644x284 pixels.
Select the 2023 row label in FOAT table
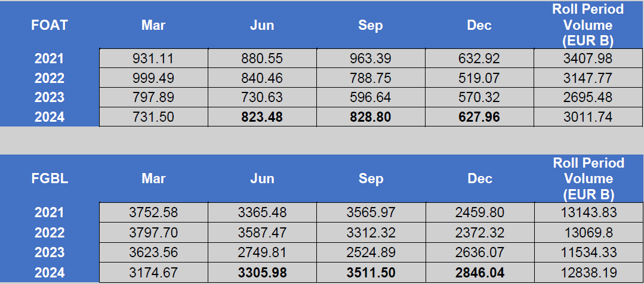pos(50,97)
